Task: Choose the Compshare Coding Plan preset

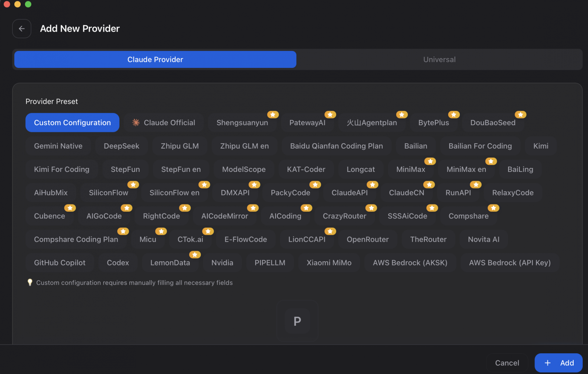Action: [76, 239]
